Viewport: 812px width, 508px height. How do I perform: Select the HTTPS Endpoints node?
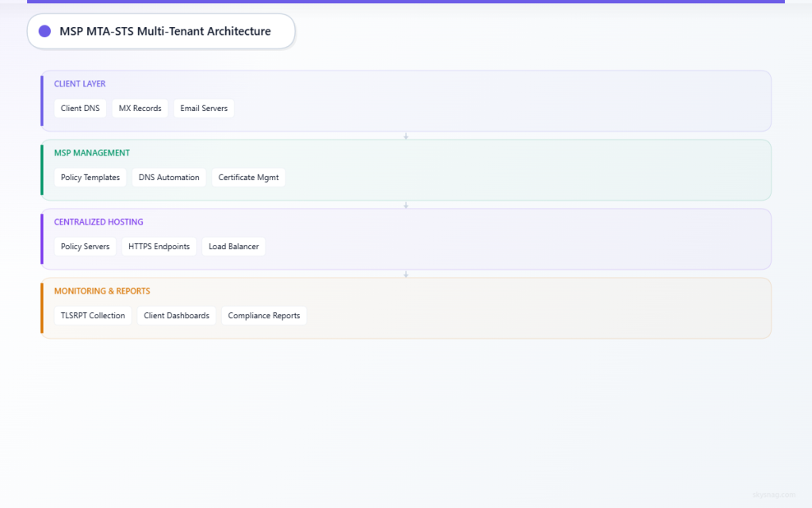[159, 246]
